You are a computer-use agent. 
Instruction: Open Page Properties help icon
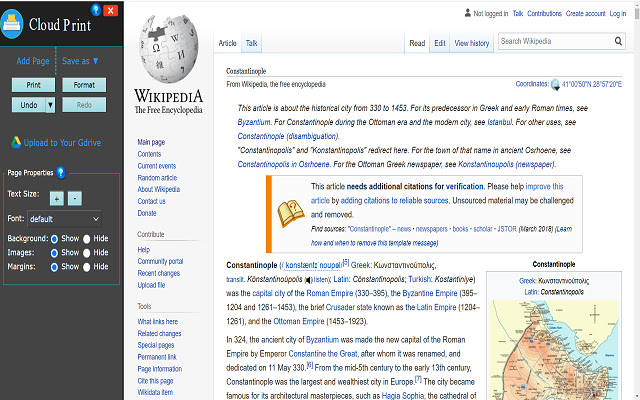coord(61,173)
